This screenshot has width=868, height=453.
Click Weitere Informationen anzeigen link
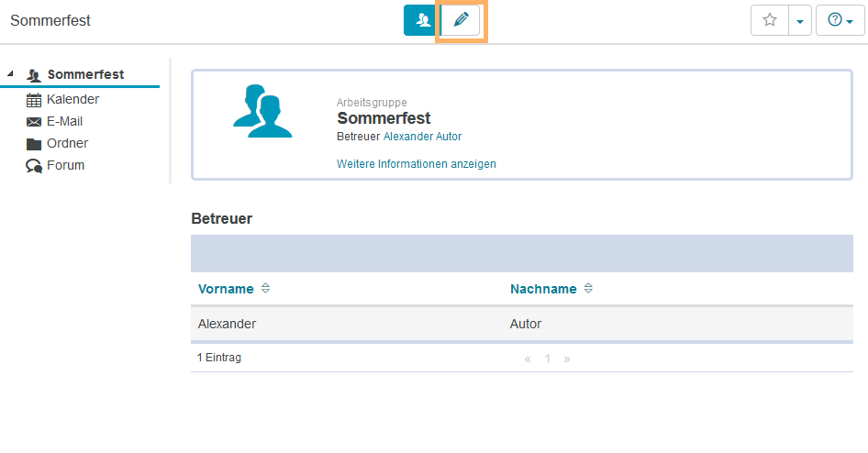tap(417, 164)
